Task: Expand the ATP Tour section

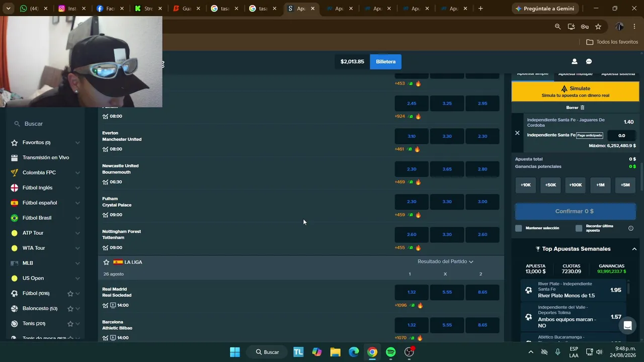Action: (x=77, y=233)
